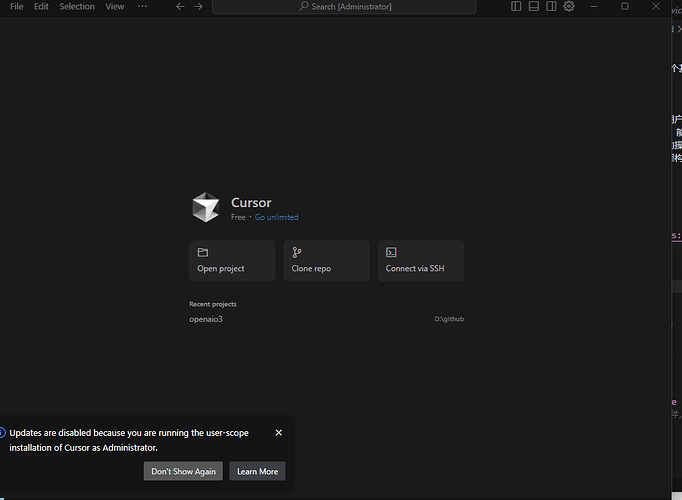Toggle the secondary sidebar layout icon
This screenshot has width=682, height=500.
click(x=551, y=6)
